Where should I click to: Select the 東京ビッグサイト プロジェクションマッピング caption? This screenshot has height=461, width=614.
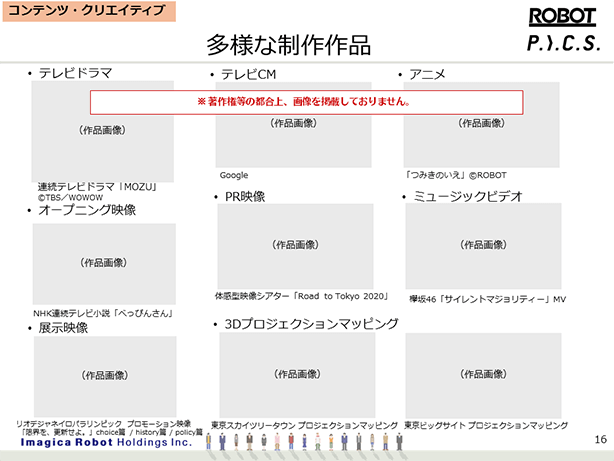[486, 425]
